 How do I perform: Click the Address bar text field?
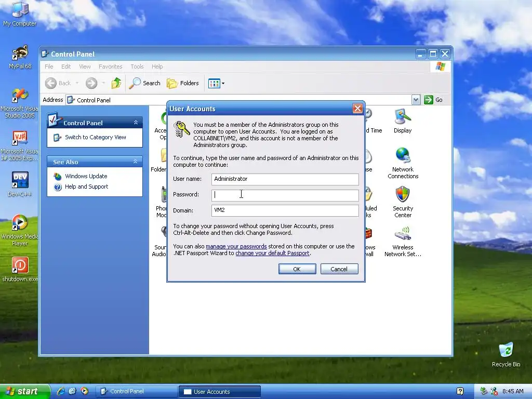(238, 100)
